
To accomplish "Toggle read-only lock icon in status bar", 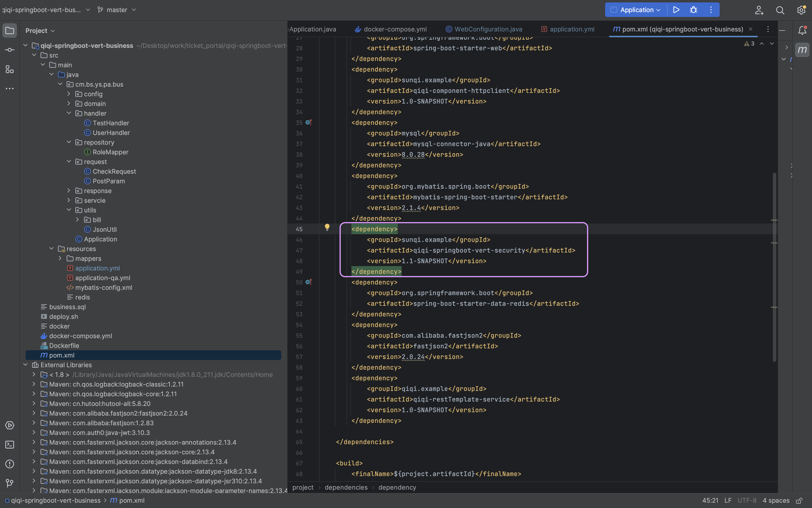I will tap(799, 501).
